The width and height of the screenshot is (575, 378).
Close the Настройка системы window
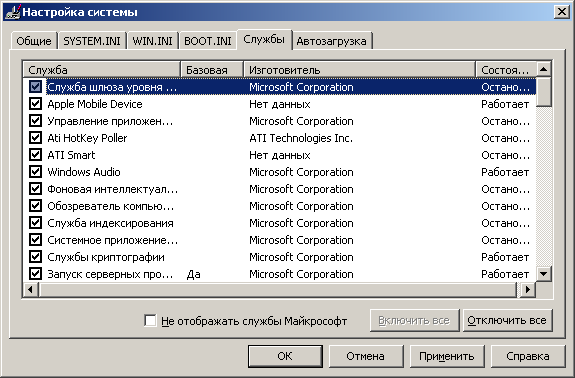562,12
